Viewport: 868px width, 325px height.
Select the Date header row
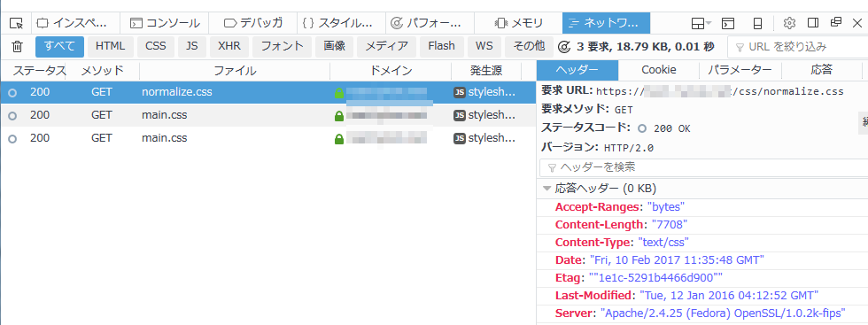702,259
